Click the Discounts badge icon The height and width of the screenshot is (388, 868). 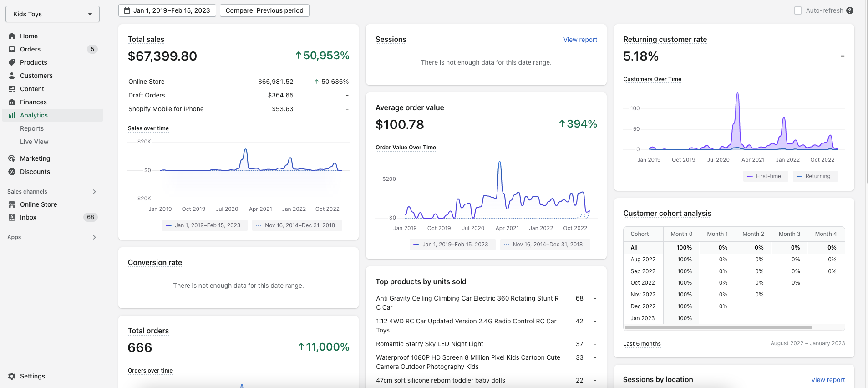(12, 172)
